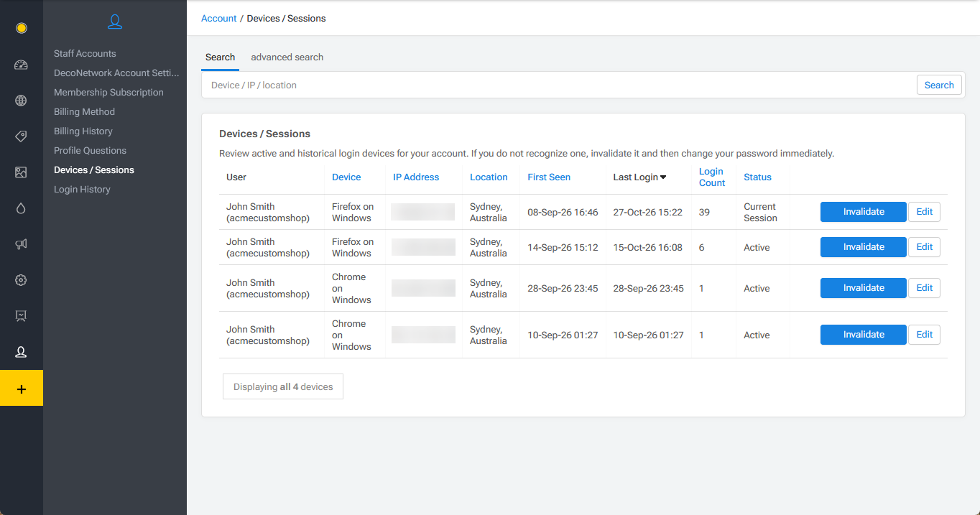Open Profile Questions menu item
This screenshot has height=515, width=980.
pos(90,151)
